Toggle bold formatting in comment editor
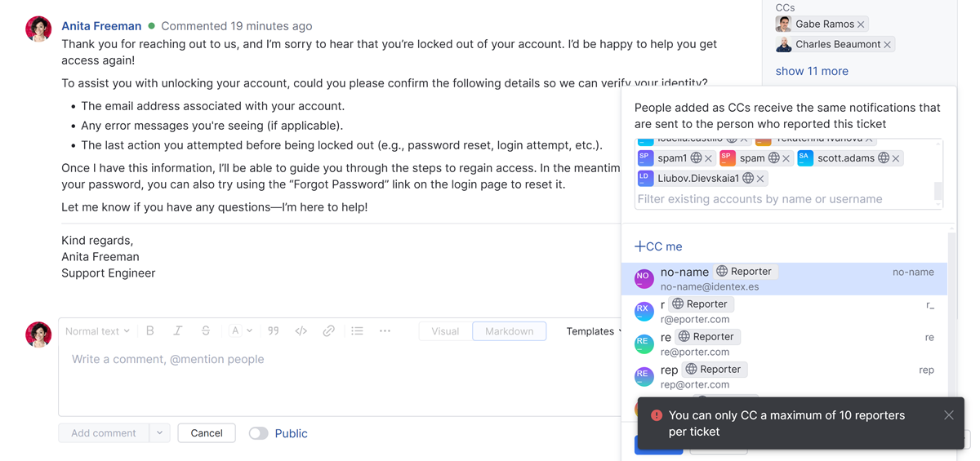Screen dimensions: 980x461 coord(150,331)
